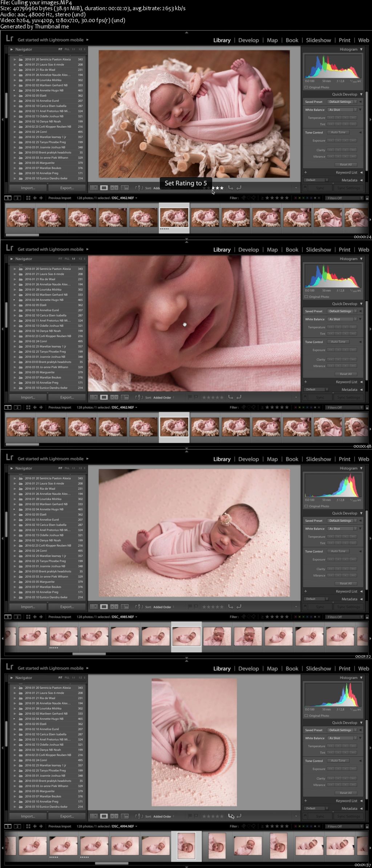Collapse Quick Develop panel in the 00:00:48 frame
372x868 pixels.
tap(361, 304)
